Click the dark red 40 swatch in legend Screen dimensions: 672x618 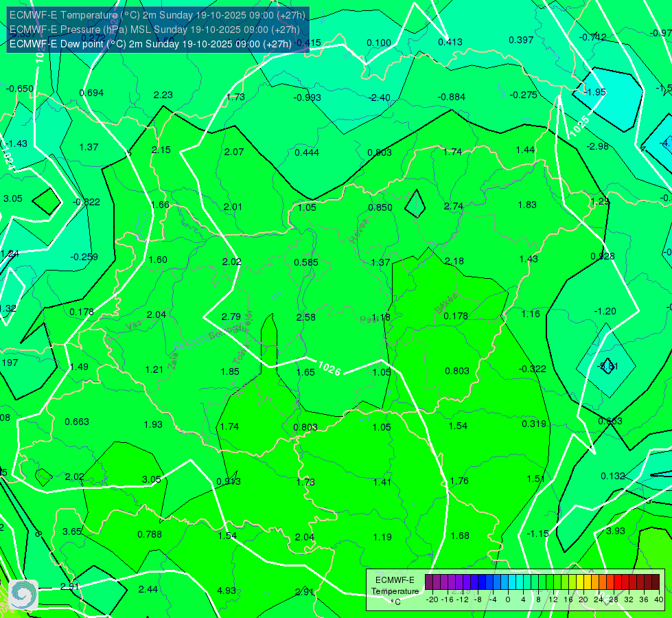[656, 582]
